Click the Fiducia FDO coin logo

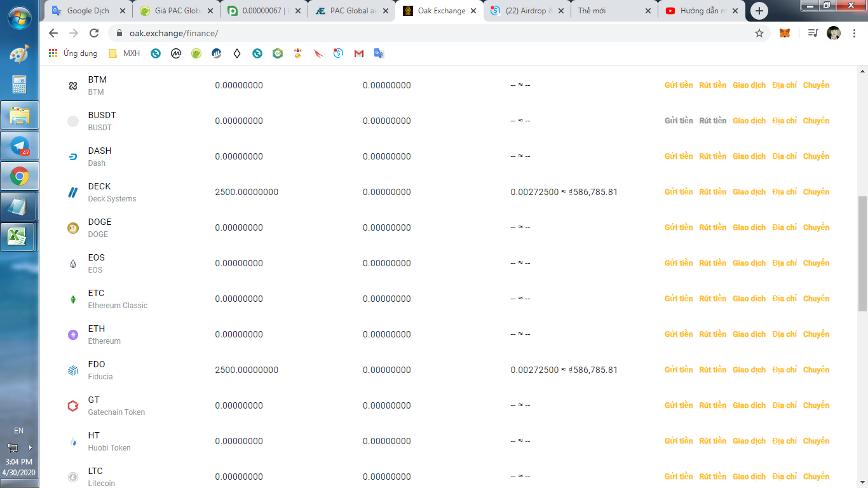tap(73, 370)
